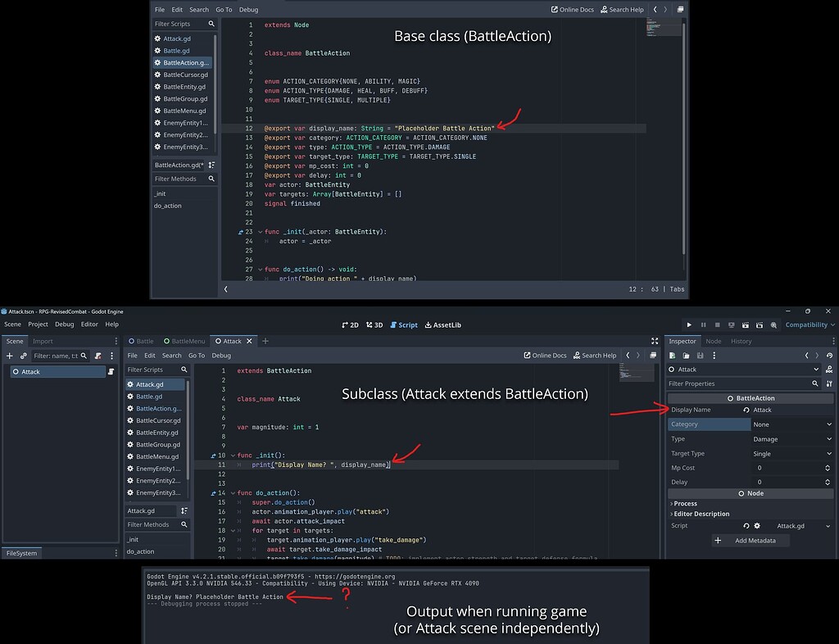
Task: Switch to the 3D workspace
Action: [374, 324]
